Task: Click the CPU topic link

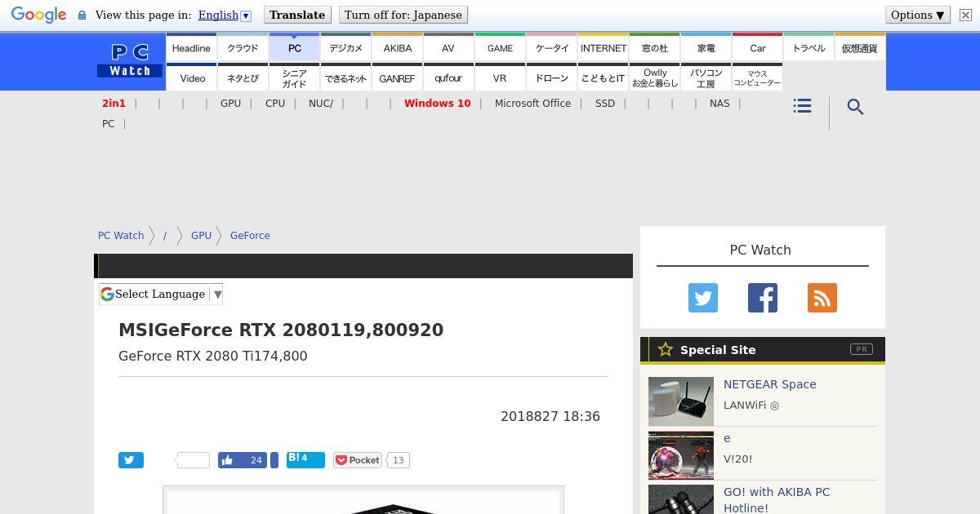Action: 275,104
